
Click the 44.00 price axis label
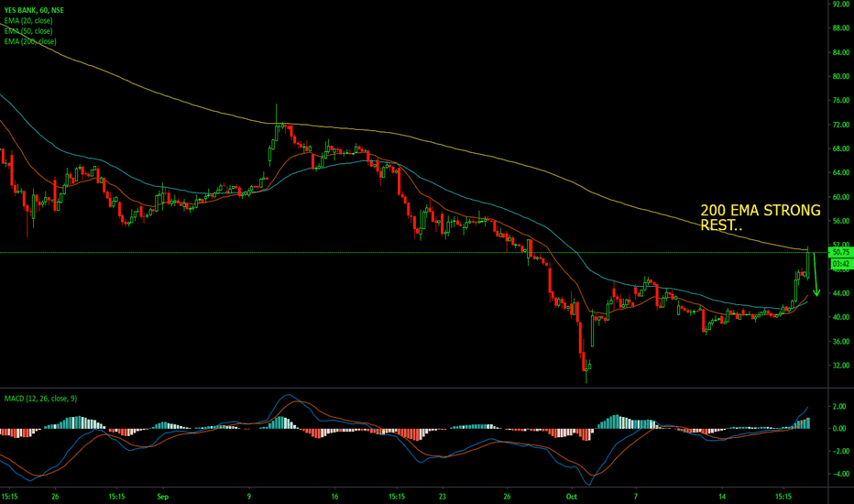[x=841, y=293]
